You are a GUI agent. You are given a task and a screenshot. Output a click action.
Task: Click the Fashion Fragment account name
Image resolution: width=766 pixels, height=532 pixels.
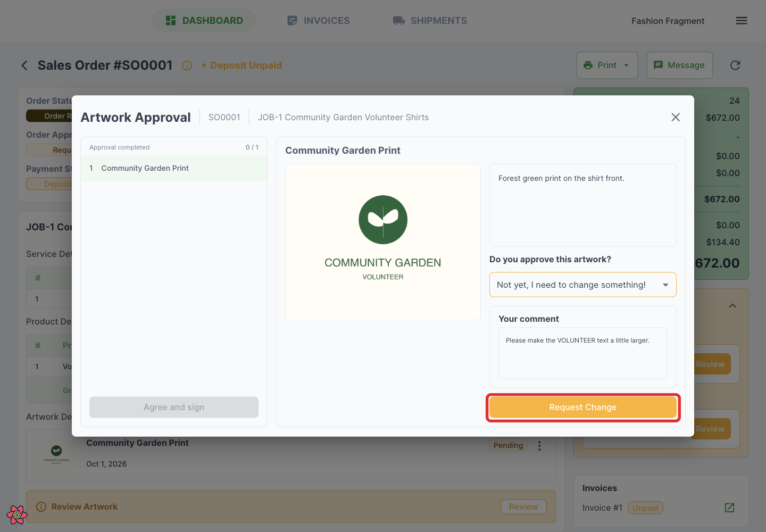pos(668,21)
